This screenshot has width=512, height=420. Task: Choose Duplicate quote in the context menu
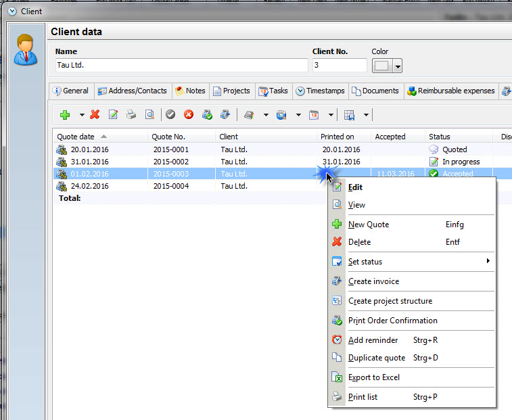pyautogui.click(x=377, y=358)
